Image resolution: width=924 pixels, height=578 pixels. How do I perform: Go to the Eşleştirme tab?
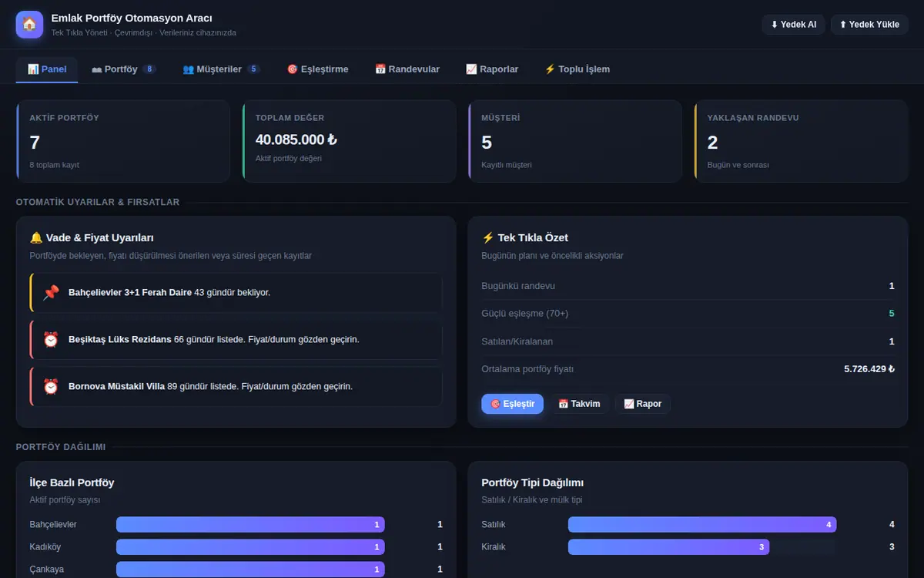(317, 69)
